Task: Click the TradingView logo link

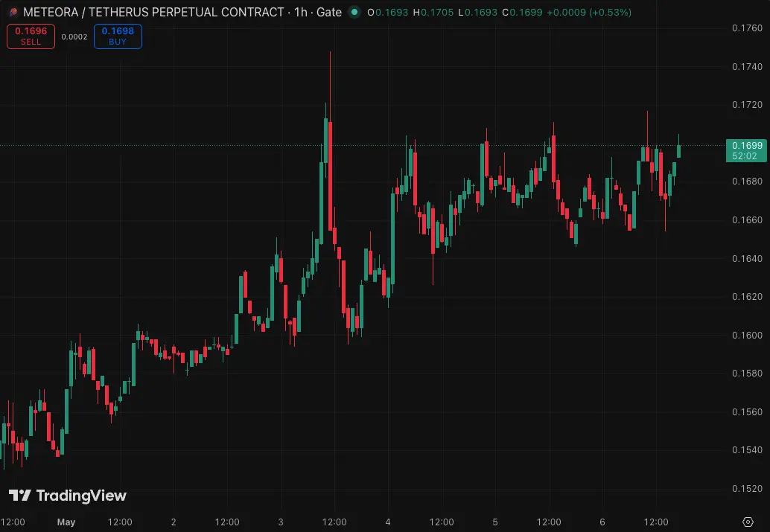Action: point(68,496)
